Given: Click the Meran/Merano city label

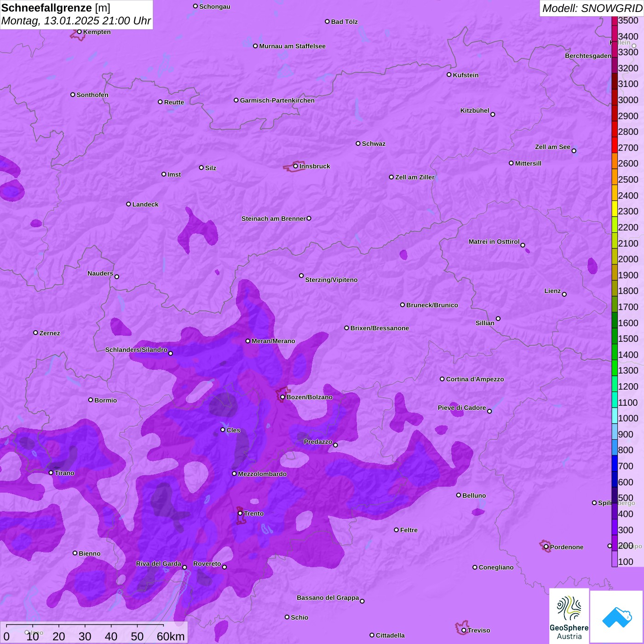Looking at the screenshot, I should 273,341.
